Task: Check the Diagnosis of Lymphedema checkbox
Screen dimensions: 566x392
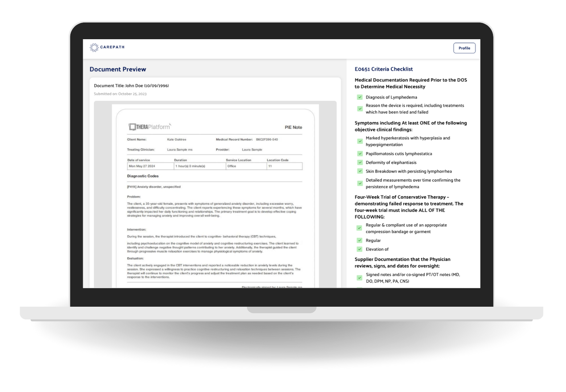Action: point(360,97)
